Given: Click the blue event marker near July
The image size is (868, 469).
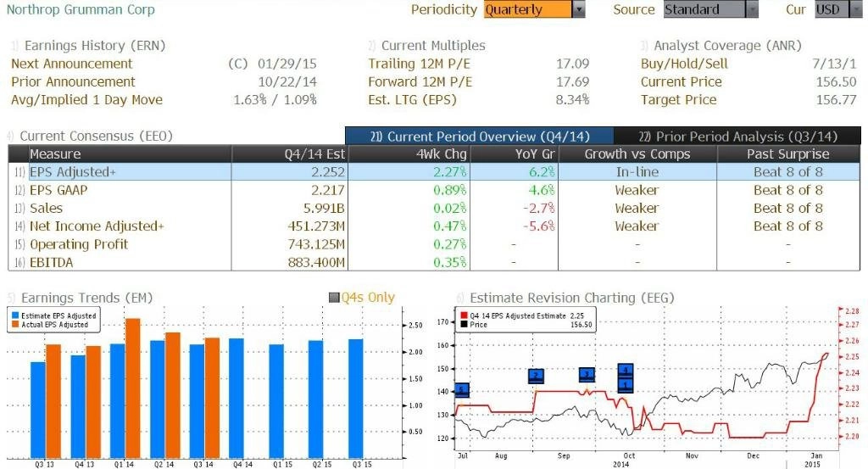Looking at the screenshot, I should [462, 390].
